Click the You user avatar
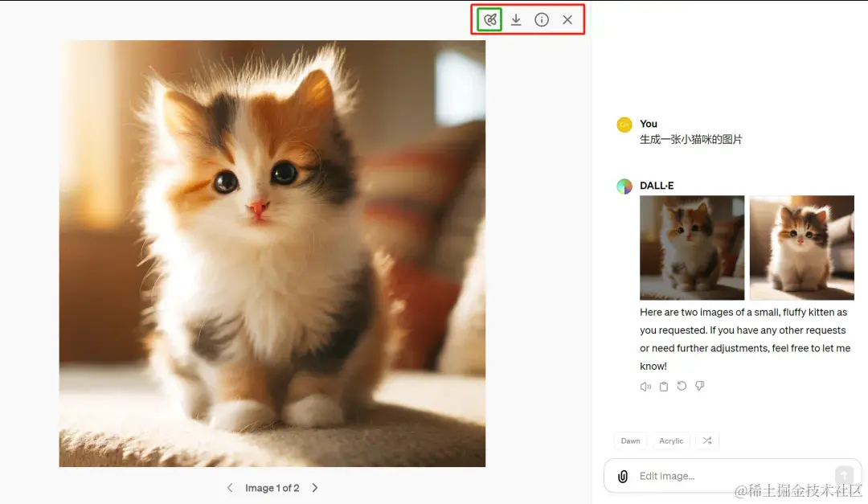This screenshot has height=504, width=868. pyautogui.click(x=624, y=125)
